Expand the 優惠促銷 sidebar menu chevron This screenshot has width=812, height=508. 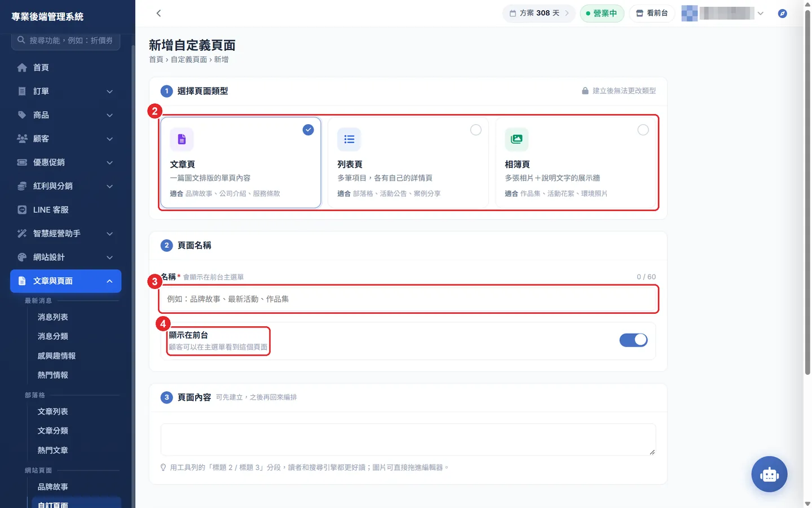110,163
